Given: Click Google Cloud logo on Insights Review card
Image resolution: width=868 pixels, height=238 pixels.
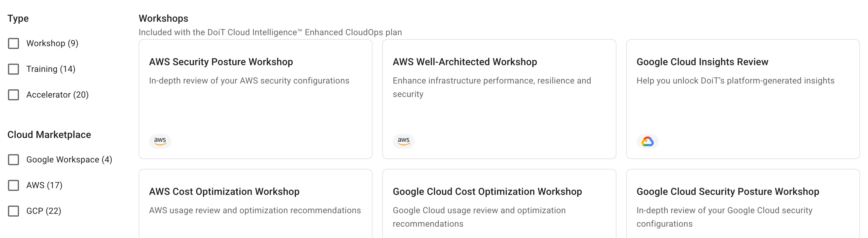Looking at the screenshot, I should [647, 141].
